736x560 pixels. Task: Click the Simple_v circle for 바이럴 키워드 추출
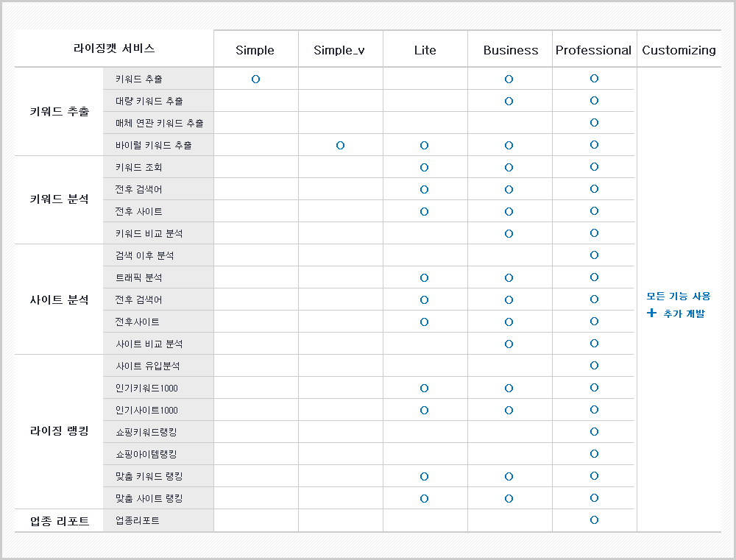coord(340,145)
